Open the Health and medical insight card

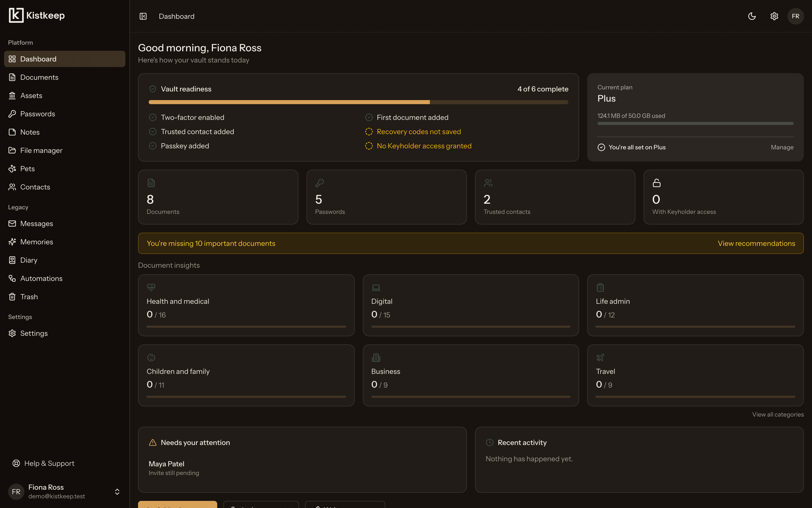(x=246, y=305)
